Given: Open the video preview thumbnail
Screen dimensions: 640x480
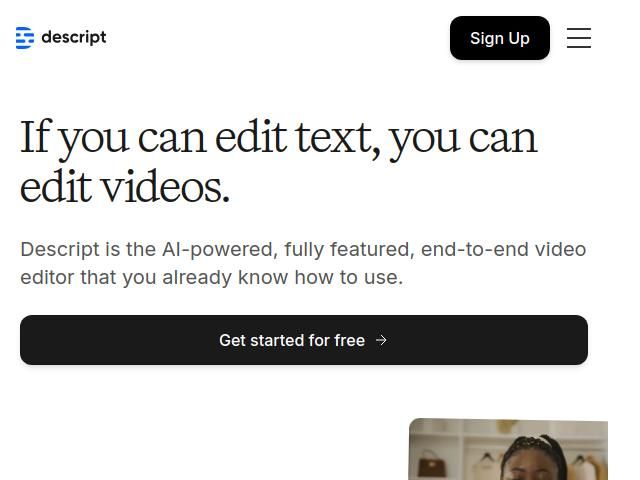Looking at the screenshot, I should point(508,450).
